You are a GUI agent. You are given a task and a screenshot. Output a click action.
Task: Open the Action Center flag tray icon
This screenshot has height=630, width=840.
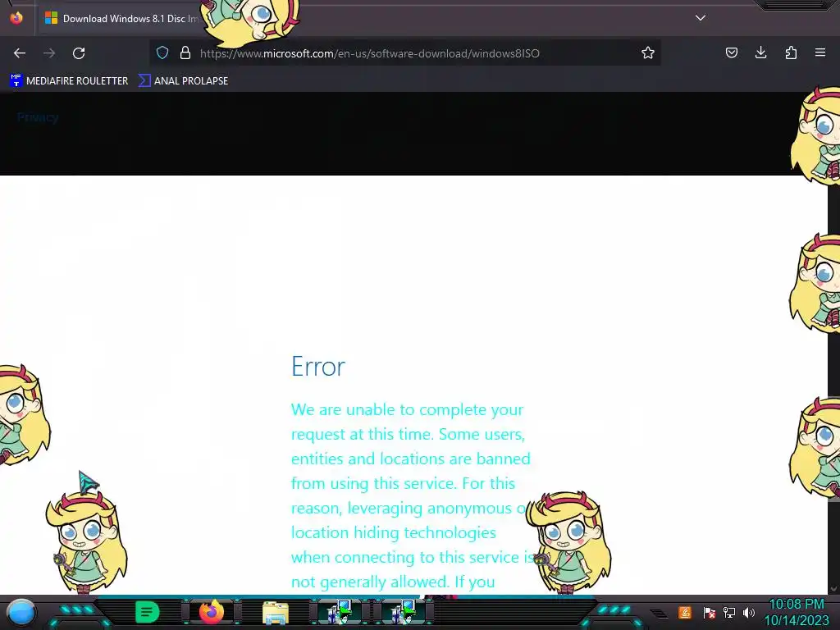(x=709, y=612)
